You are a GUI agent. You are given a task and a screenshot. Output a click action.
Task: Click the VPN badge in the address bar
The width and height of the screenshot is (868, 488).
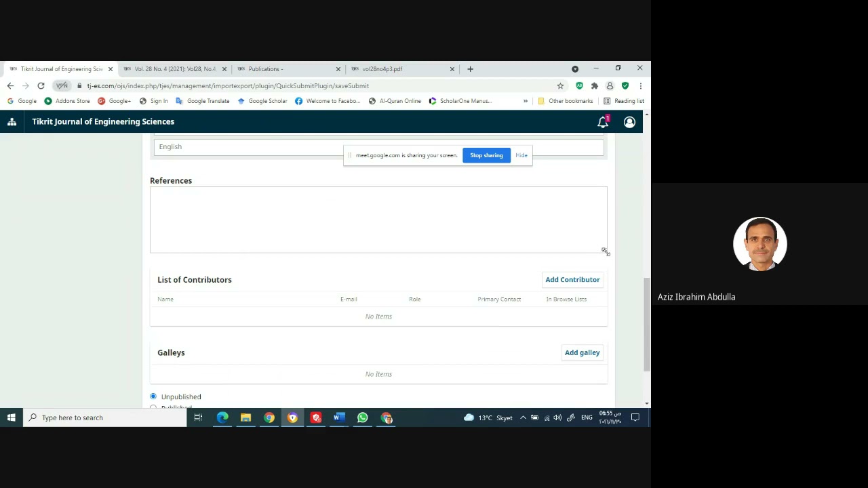(62, 86)
